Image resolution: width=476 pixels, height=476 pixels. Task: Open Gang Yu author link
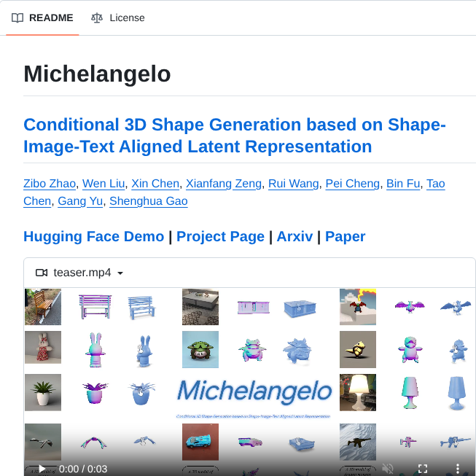80,201
